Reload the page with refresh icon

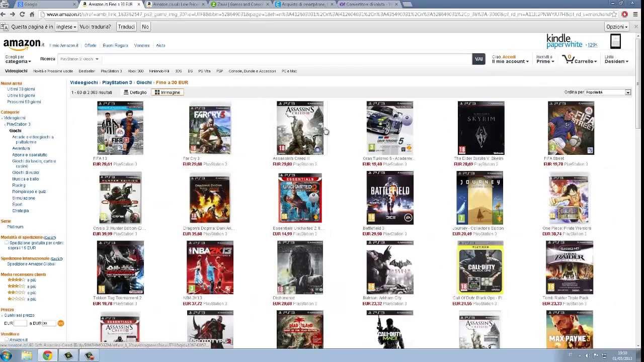coord(22,15)
